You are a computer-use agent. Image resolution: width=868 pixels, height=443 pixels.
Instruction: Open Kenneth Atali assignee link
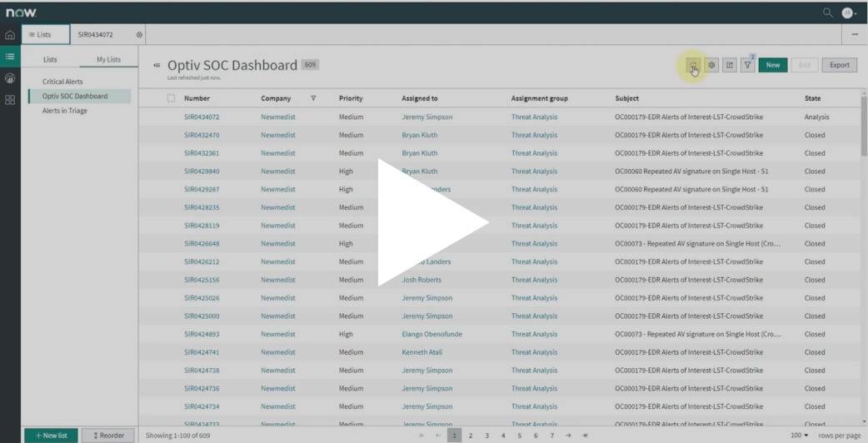422,352
